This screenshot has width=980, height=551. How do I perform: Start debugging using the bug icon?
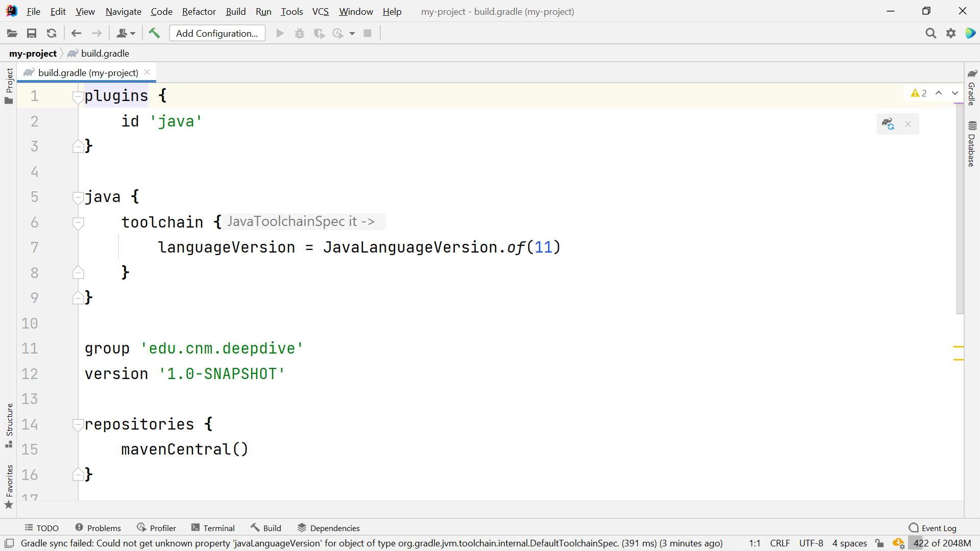300,33
